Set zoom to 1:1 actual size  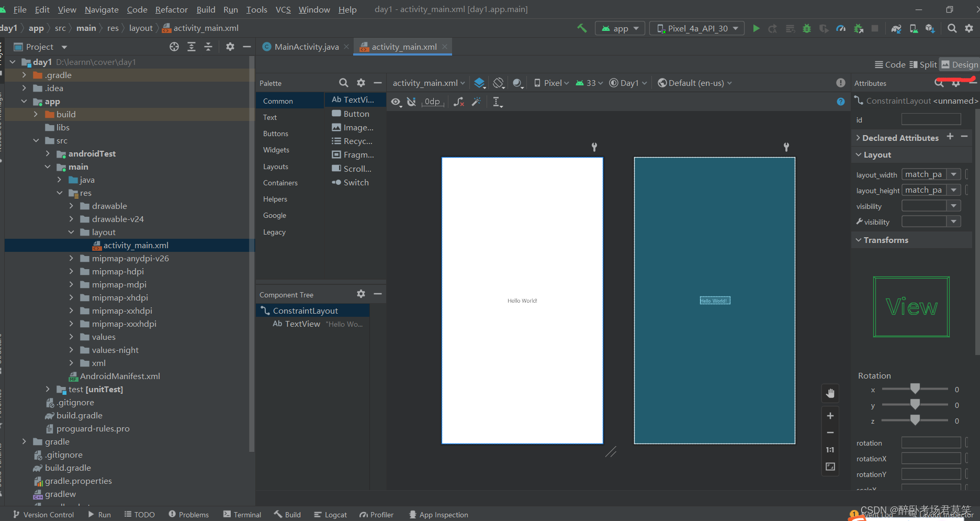[x=830, y=450]
